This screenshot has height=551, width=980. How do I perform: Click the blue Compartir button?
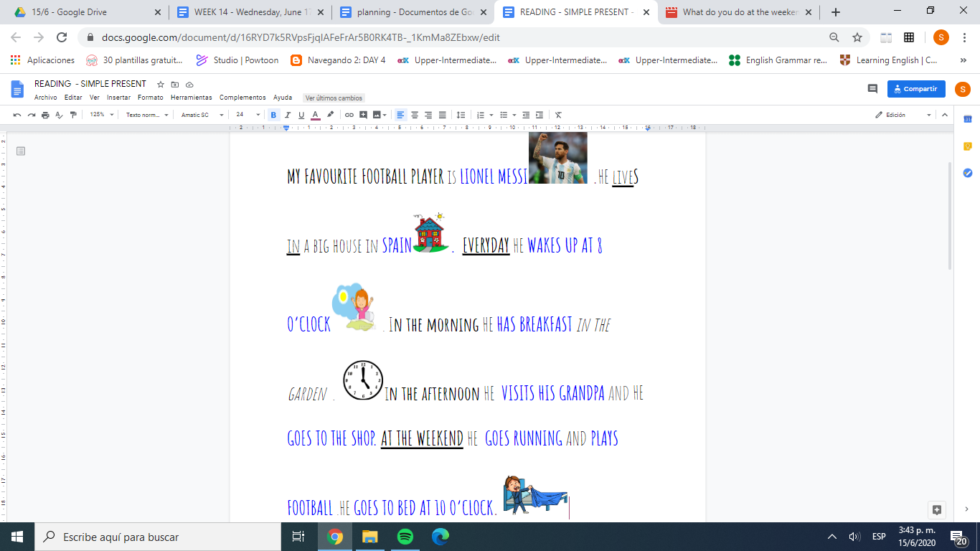coord(916,89)
